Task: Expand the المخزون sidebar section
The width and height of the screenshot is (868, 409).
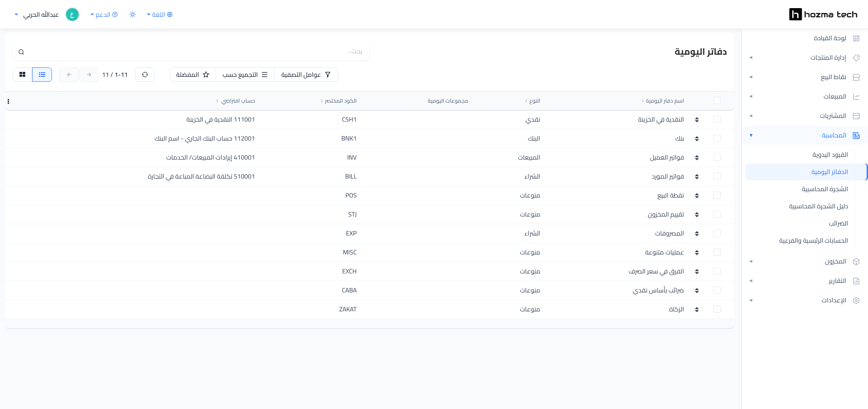Action: [x=751, y=262]
